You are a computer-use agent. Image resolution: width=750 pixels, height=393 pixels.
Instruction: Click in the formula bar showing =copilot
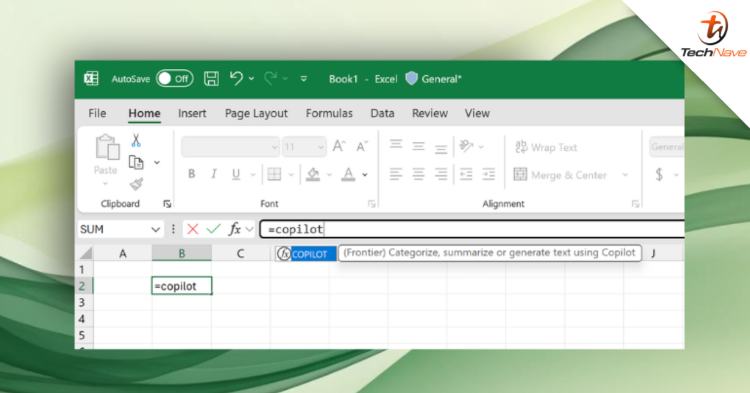click(472, 229)
